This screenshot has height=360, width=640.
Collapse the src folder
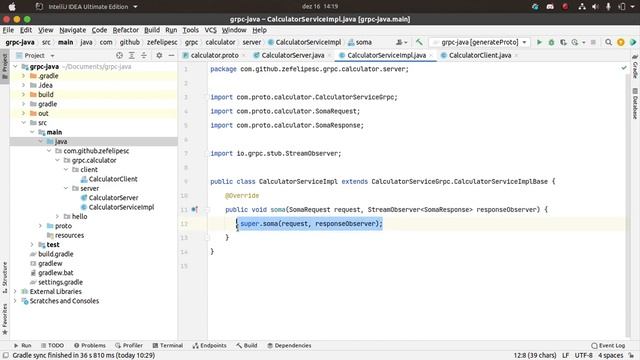(x=24, y=123)
